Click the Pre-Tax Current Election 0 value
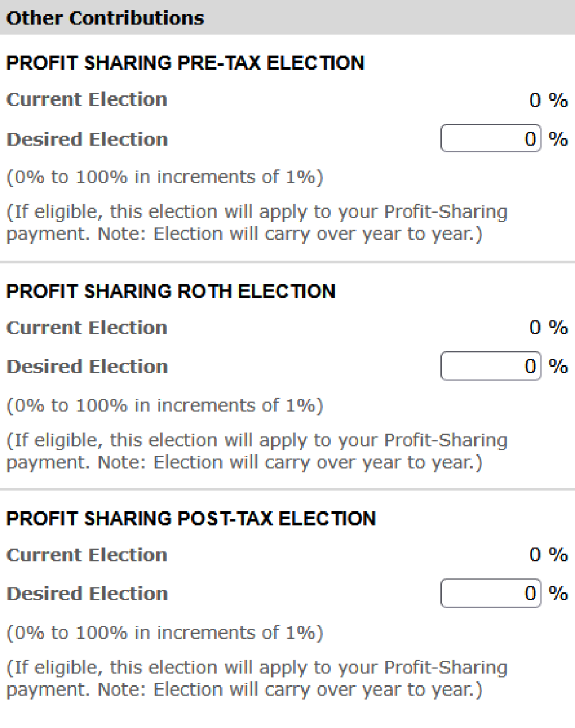The width and height of the screenshot is (575, 728). [x=534, y=99]
